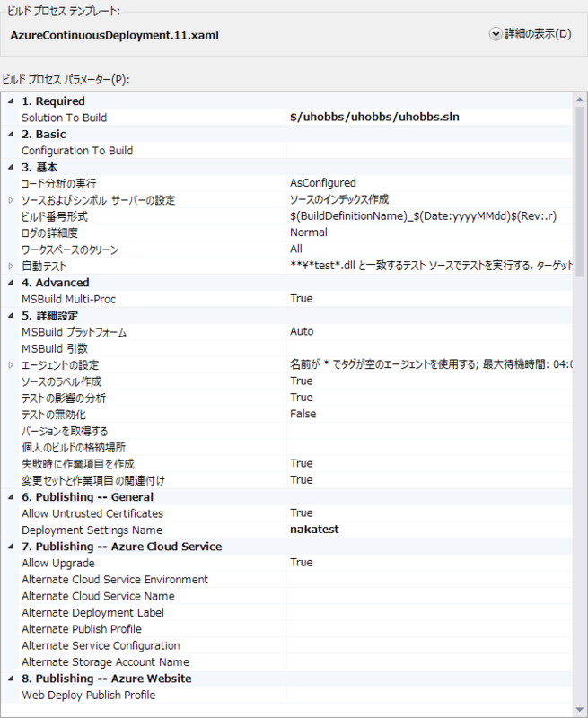Image resolution: width=588 pixels, height=718 pixels.
Task: Click 変更セットと作業項目の関連付け value True
Action: (x=302, y=480)
